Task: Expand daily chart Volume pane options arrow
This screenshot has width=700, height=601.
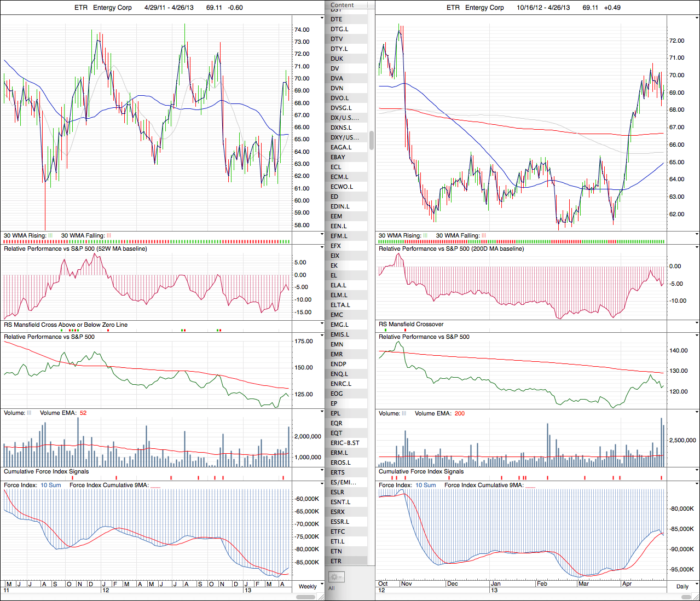Action: tap(697, 412)
